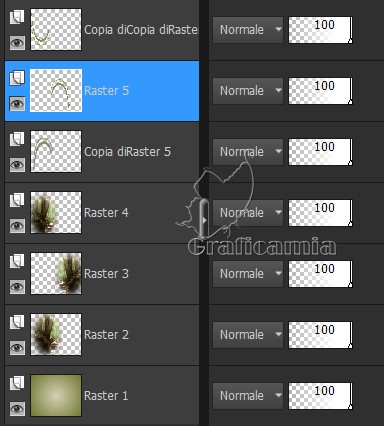Click the layer-type icon of Raster 4

[17, 200]
